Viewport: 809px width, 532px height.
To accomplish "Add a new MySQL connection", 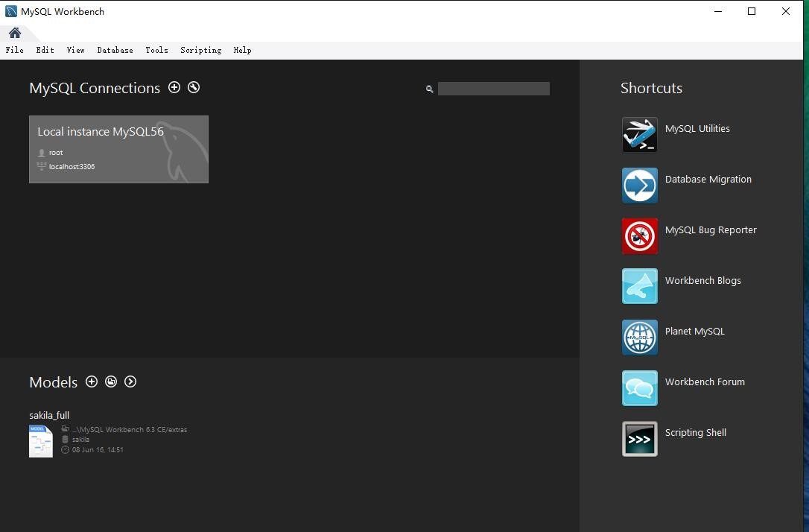I will 174,87.
